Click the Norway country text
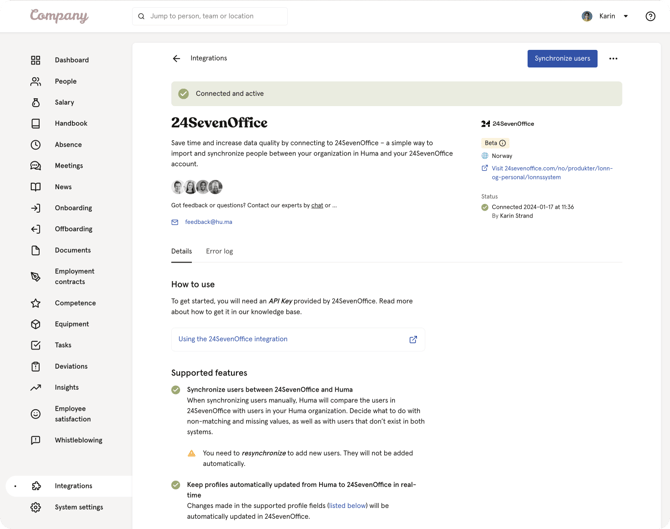 [502, 156]
